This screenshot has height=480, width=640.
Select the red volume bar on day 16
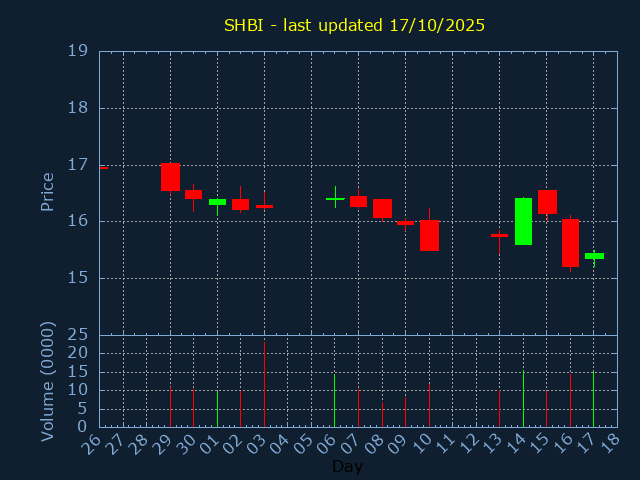click(x=570, y=400)
